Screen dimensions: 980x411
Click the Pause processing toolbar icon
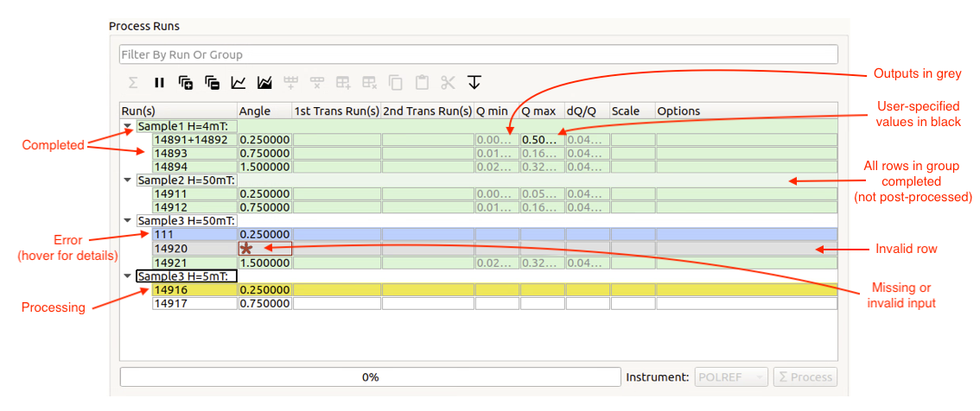tap(159, 83)
